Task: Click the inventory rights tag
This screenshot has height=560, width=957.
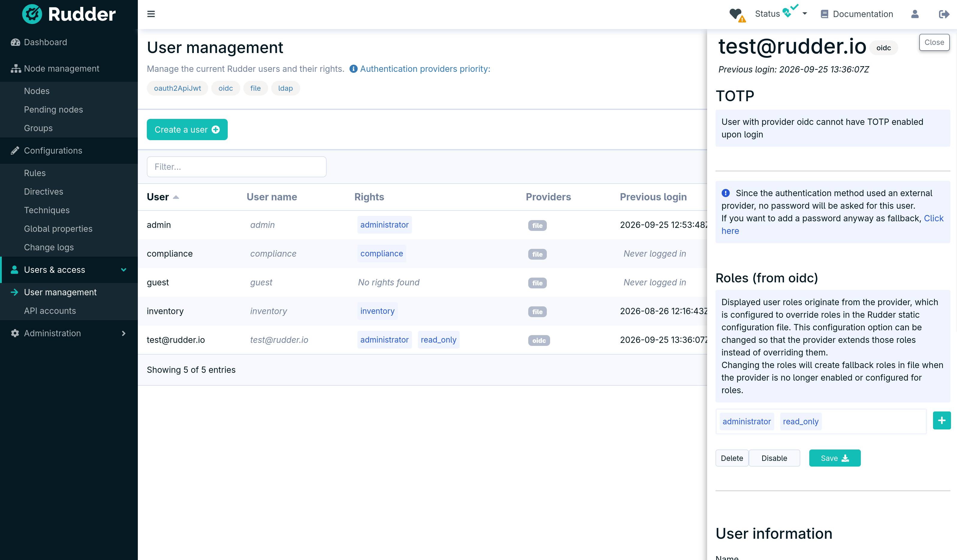Action: [x=377, y=311]
